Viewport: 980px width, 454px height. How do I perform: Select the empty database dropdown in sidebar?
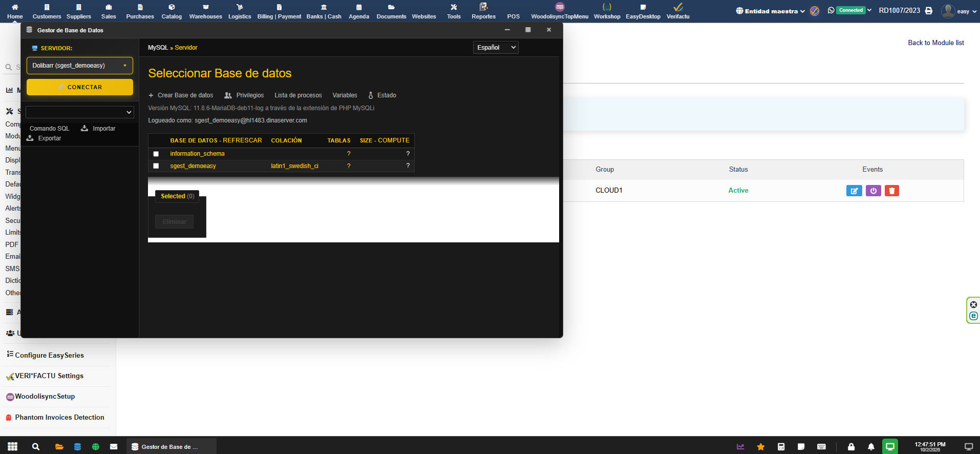tap(80, 112)
